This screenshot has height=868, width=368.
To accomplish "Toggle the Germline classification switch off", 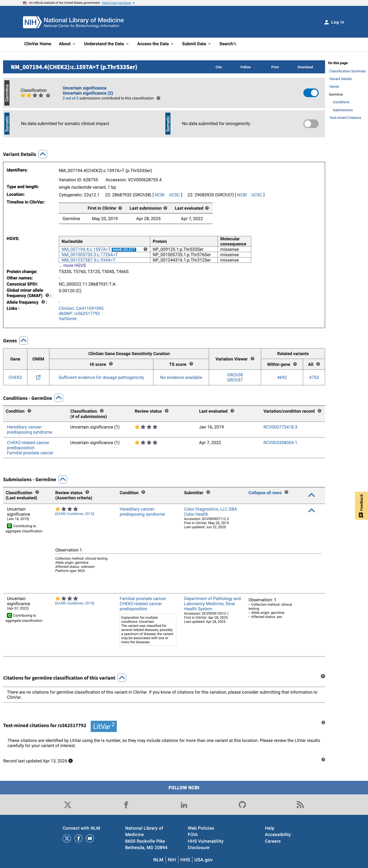I will click(x=311, y=93).
